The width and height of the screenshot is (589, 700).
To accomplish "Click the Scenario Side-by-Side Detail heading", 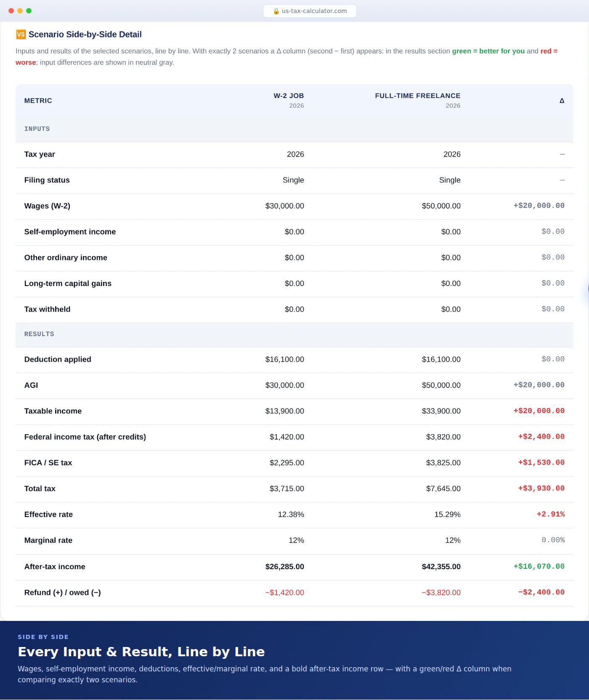I will click(85, 34).
